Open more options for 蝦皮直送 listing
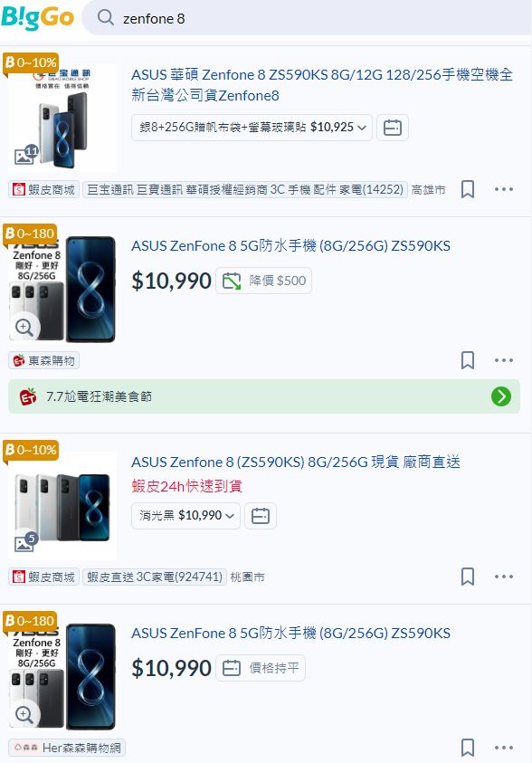 (504, 577)
